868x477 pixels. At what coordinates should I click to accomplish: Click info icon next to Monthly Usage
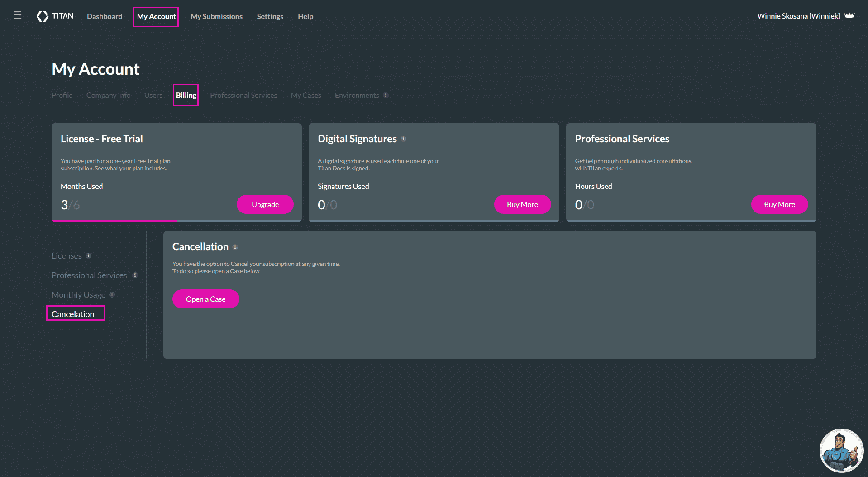[112, 294]
